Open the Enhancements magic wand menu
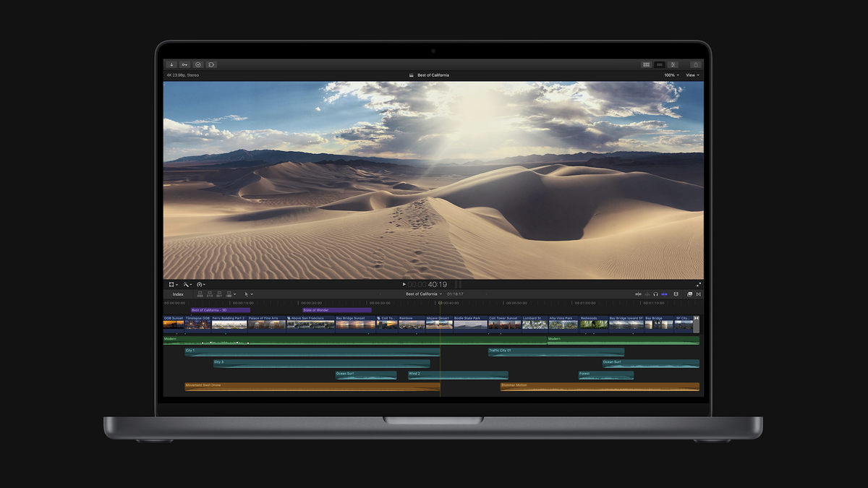Image resolution: width=868 pixels, height=488 pixels. click(187, 284)
